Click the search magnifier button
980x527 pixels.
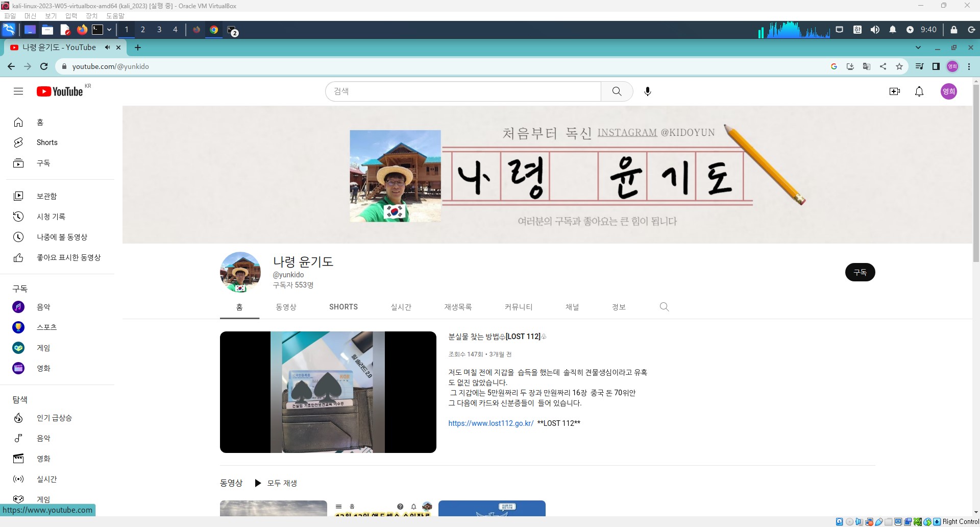(x=617, y=91)
